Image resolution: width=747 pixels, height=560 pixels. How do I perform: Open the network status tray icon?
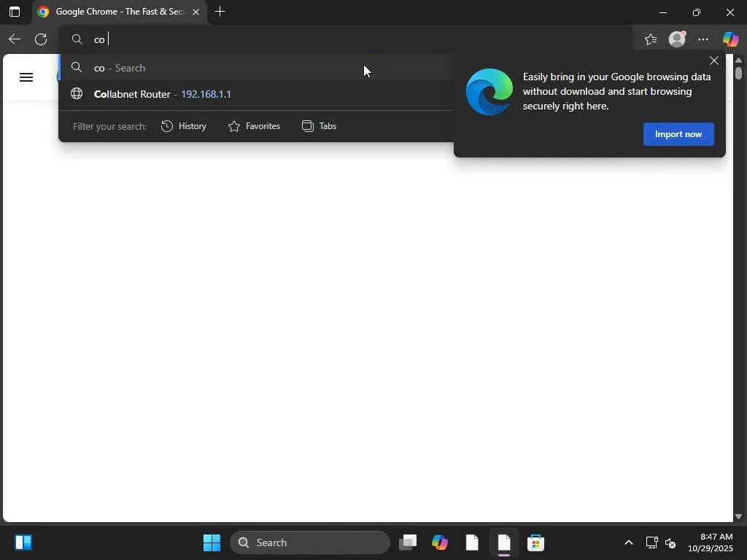pyautogui.click(x=651, y=542)
